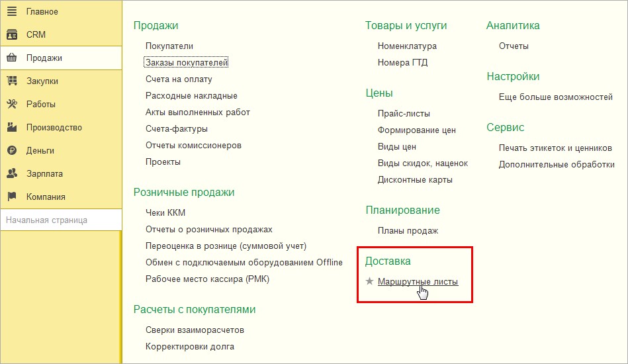Image resolution: width=628 pixels, height=364 pixels.
Task: Open Дополнительные обработки
Action: click(x=557, y=165)
